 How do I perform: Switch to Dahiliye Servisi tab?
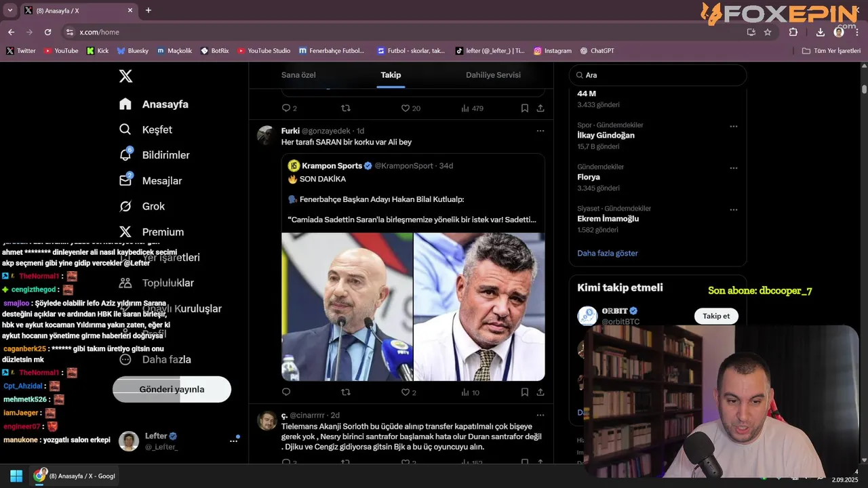coord(493,75)
